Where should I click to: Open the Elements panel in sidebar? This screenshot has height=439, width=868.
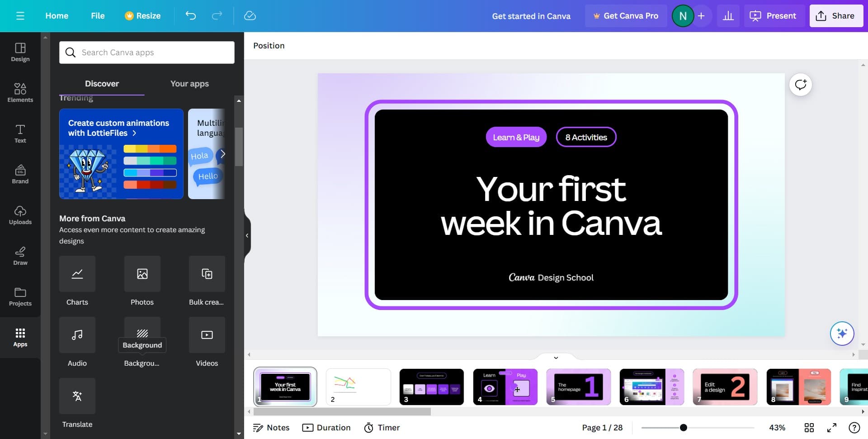(20, 93)
